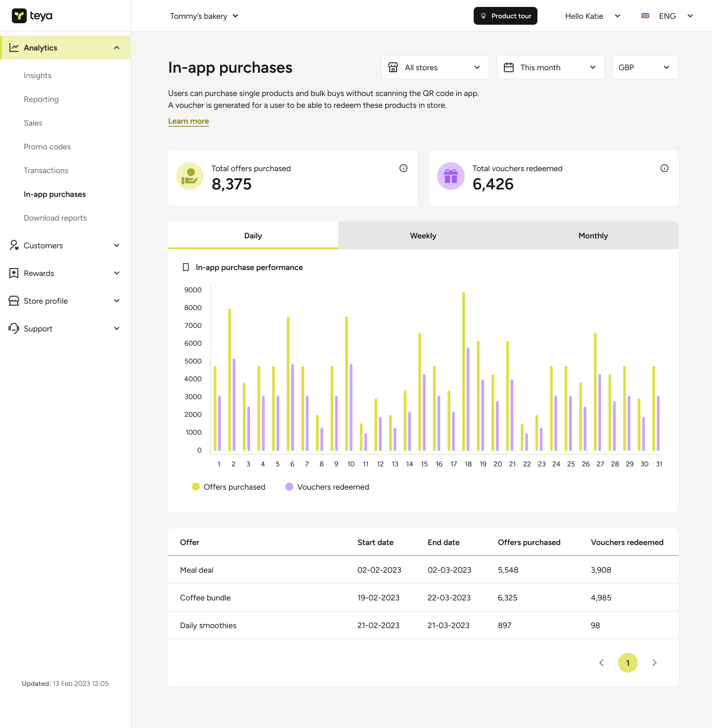The height and width of the screenshot is (728, 712).
Task: Switch to the Weekly tab
Action: tap(423, 236)
